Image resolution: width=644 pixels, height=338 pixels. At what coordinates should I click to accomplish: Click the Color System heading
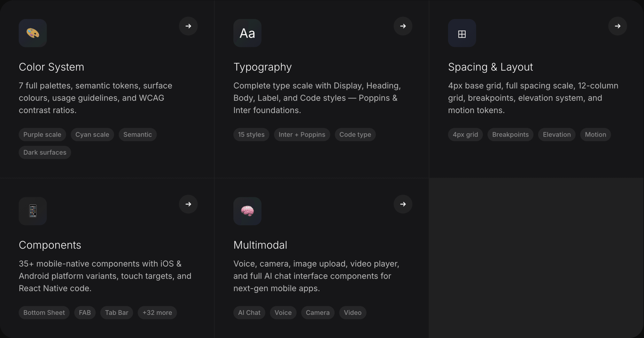(x=51, y=67)
